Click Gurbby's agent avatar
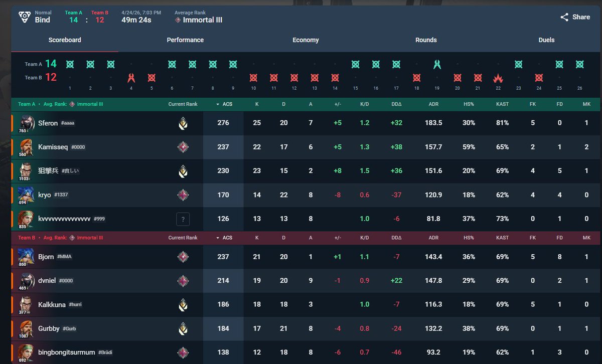Image resolution: width=602 pixels, height=364 pixels. coord(27,328)
